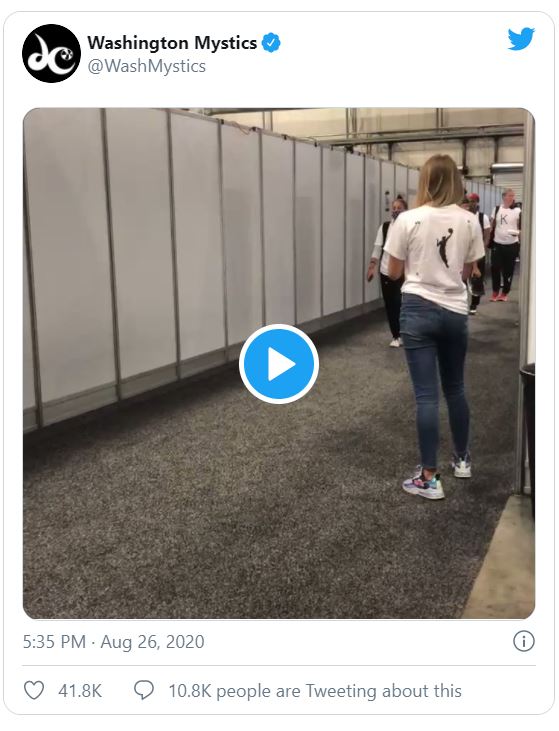Screen dimensions: 559x731
Task: Open the 5:35 PM · Aug 26, 2020 timestamp
Action: click(114, 642)
